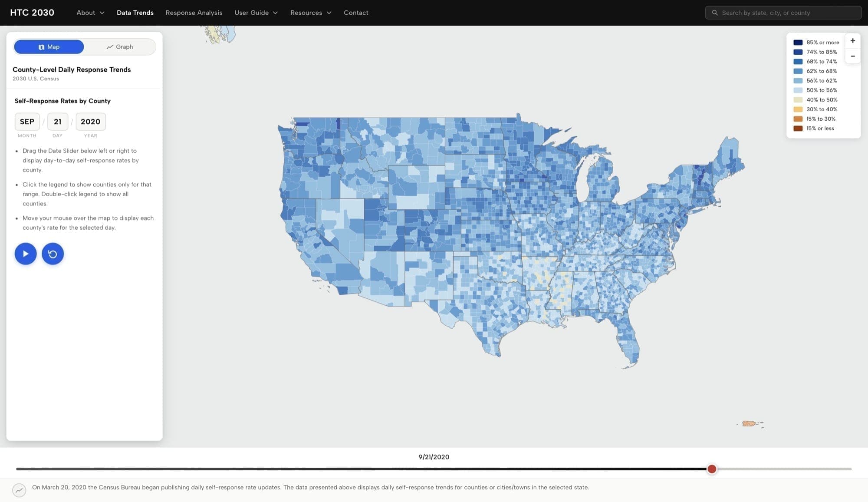The width and height of the screenshot is (868, 502).
Task: Select the SEP month box
Action: 27,122
